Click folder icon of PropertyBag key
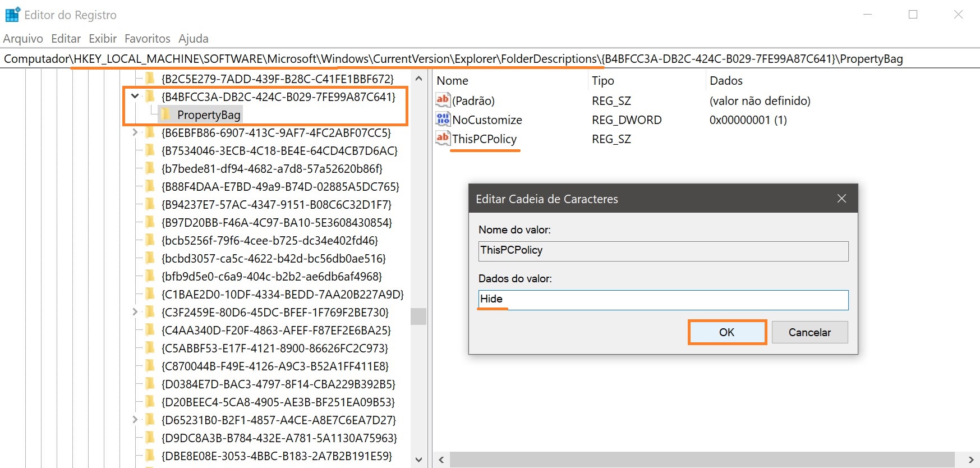The height and width of the screenshot is (468, 980). click(165, 114)
